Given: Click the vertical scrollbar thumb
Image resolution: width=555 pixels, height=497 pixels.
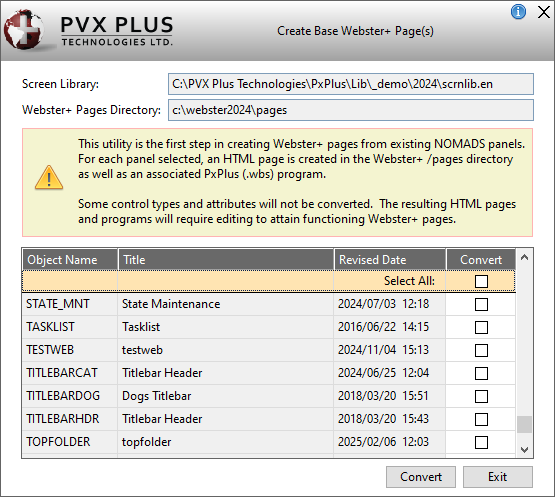Looking at the screenshot, I should [525, 424].
